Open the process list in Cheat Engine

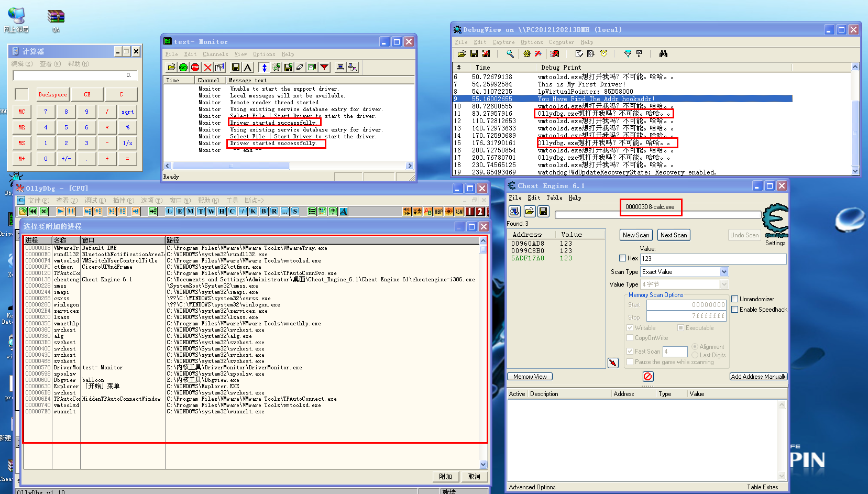tap(514, 211)
